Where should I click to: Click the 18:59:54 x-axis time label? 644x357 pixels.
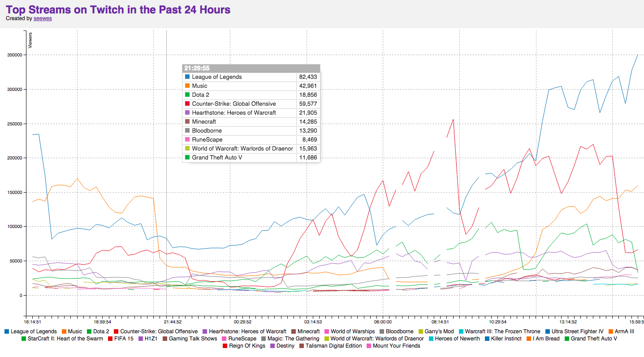(x=103, y=322)
